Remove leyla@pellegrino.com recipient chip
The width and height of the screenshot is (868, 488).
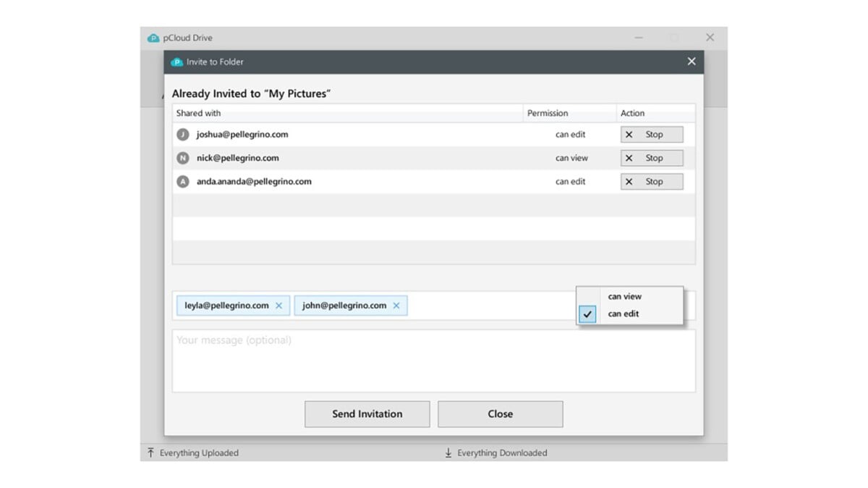point(278,306)
